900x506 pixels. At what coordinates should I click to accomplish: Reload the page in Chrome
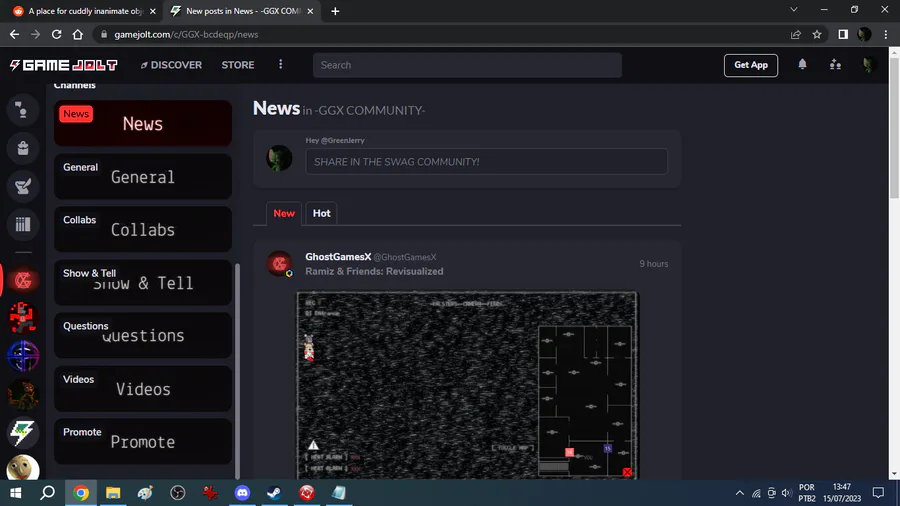(x=56, y=34)
